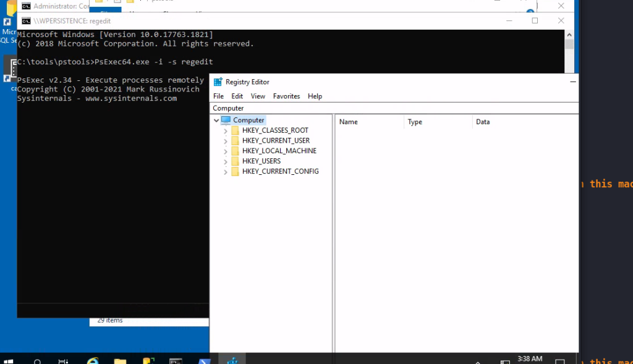Close the WPERSISTENCE regedit console window
633x364 pixels.
pos(561,20)
